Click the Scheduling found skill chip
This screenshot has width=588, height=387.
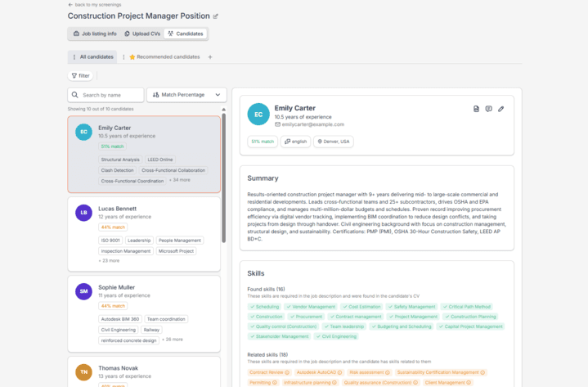[x=264, y=307]
